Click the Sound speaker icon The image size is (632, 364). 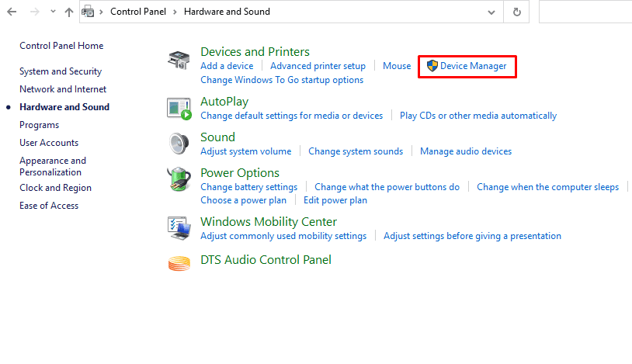pyautogui.click(x=179, y=144)
